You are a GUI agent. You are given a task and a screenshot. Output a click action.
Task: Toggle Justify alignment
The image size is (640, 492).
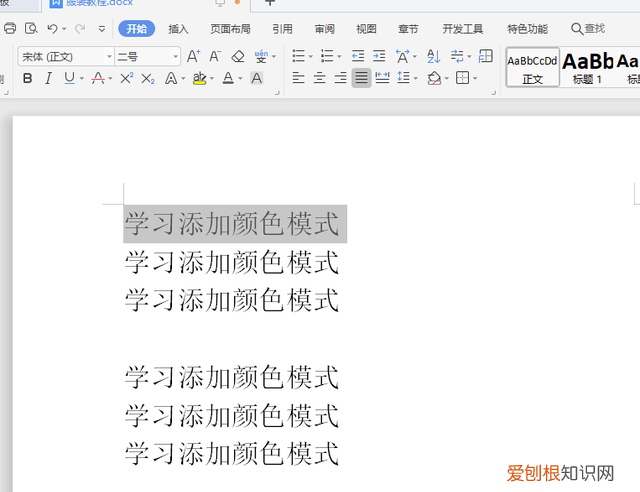tap(361, 78)
